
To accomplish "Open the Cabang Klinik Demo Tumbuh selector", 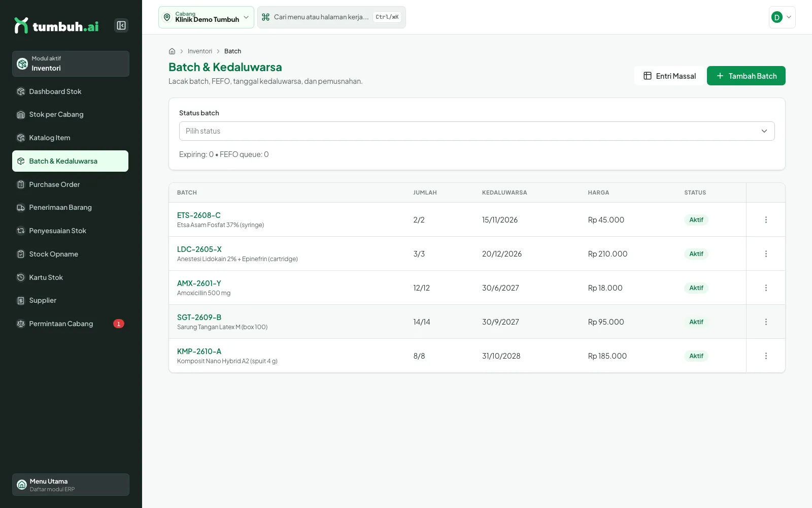I will pyautogui.click(x=206, y=17).
